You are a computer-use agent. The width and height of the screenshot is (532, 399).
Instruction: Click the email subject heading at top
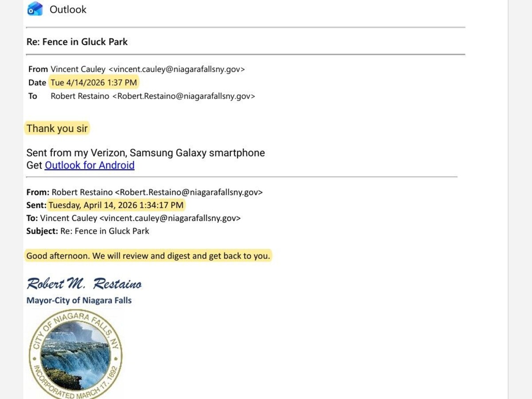(77, 42)
